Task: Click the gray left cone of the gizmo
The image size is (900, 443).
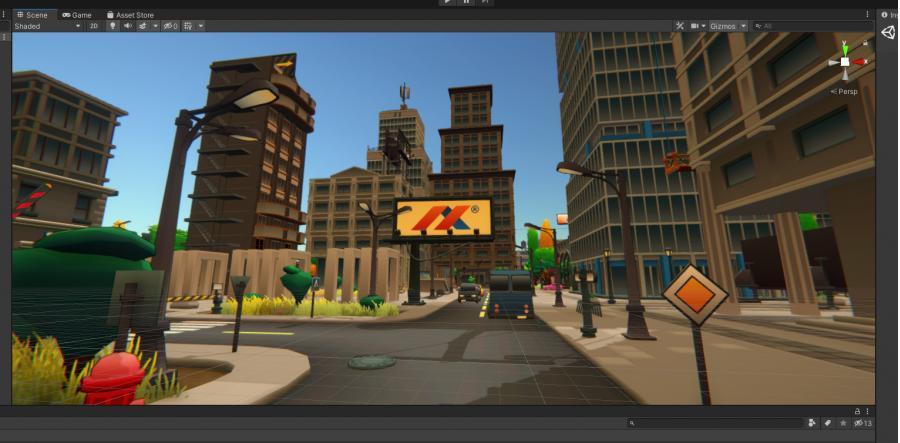Action: 833,62
